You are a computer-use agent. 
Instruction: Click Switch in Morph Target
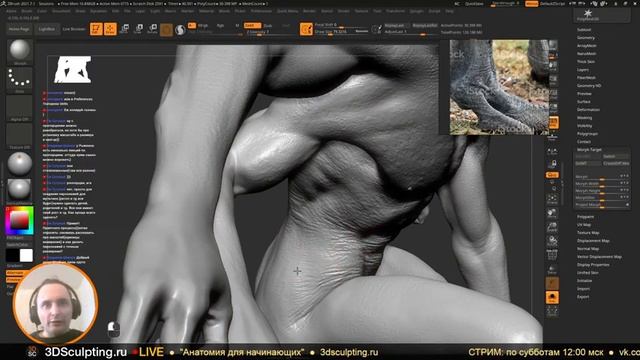coord(616,156)
